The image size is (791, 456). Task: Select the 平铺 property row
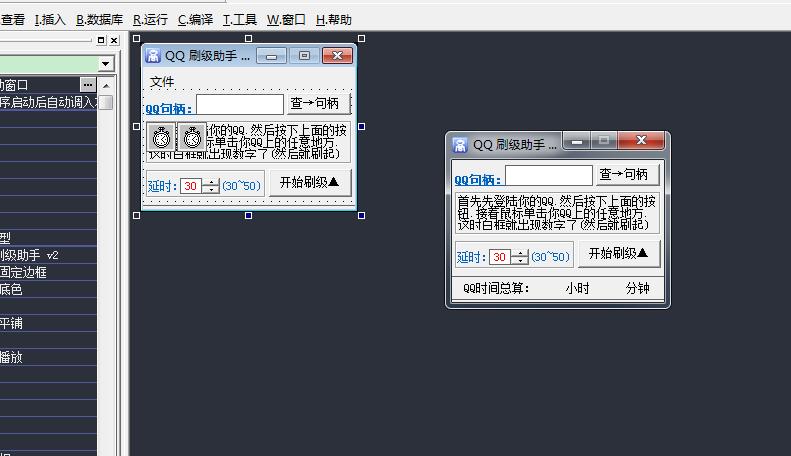(48, 323)
